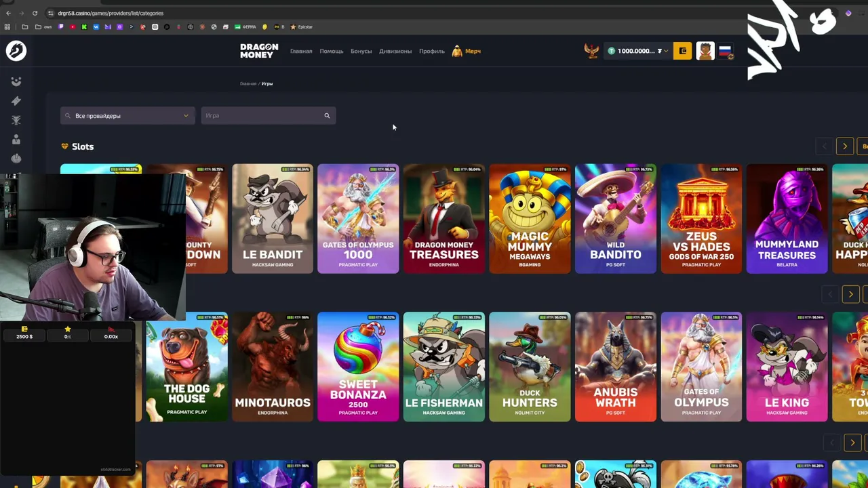The height and width of the screenshot is (488, 868).
Task: Show next games in the Slots row
Action: coord(845,146)
